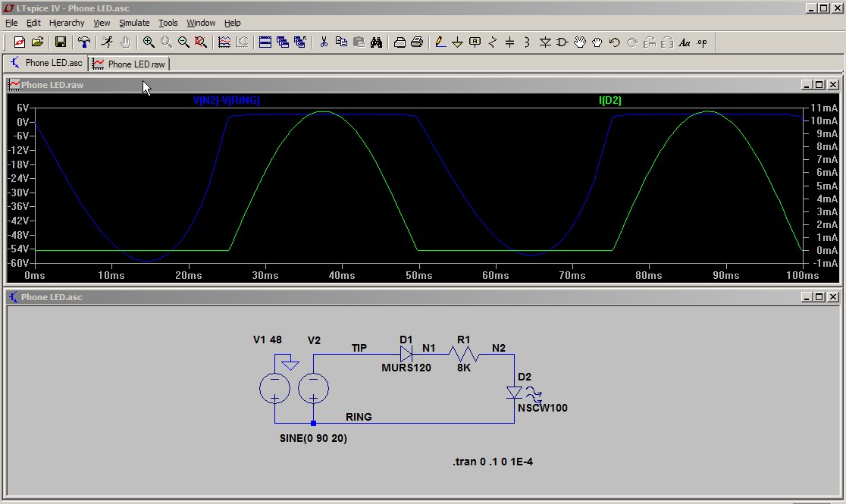Click the Pan magnifier icon
Image resolution: width=846 pixels, height=504 pixels.
[x=166, y=42]
